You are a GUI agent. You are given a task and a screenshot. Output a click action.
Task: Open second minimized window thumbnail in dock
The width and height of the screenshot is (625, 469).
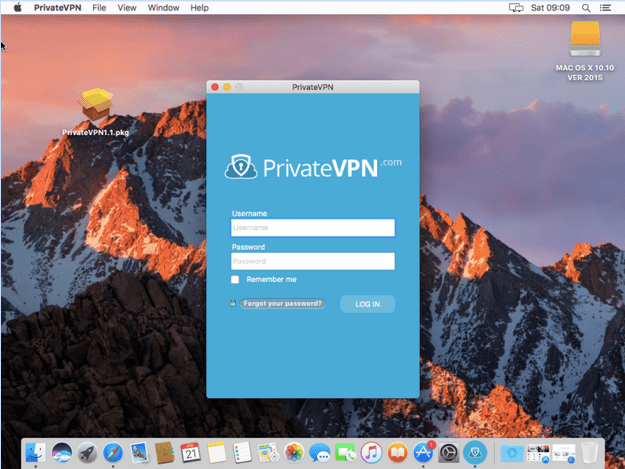click(x=564, y=453)
